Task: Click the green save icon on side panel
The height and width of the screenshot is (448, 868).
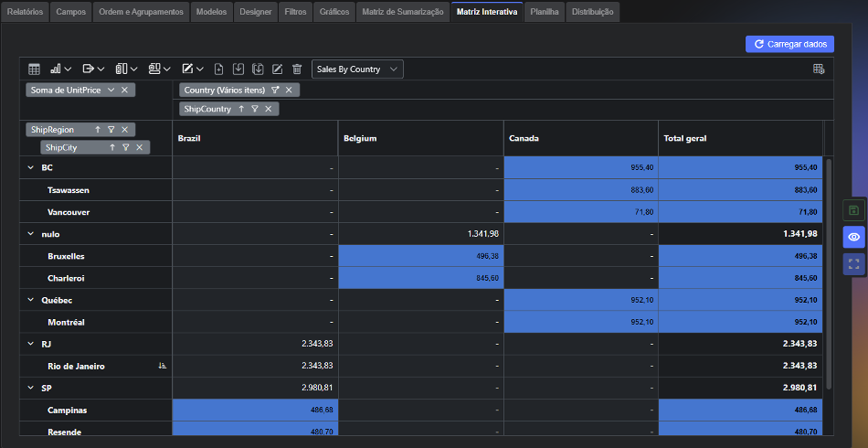Action: click(x=853, y=210)
